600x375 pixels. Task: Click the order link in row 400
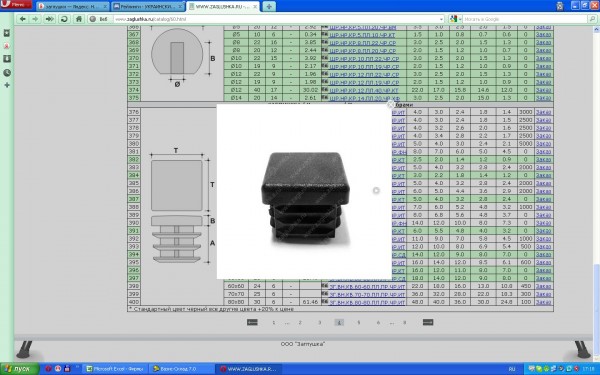tap(543, 302)
